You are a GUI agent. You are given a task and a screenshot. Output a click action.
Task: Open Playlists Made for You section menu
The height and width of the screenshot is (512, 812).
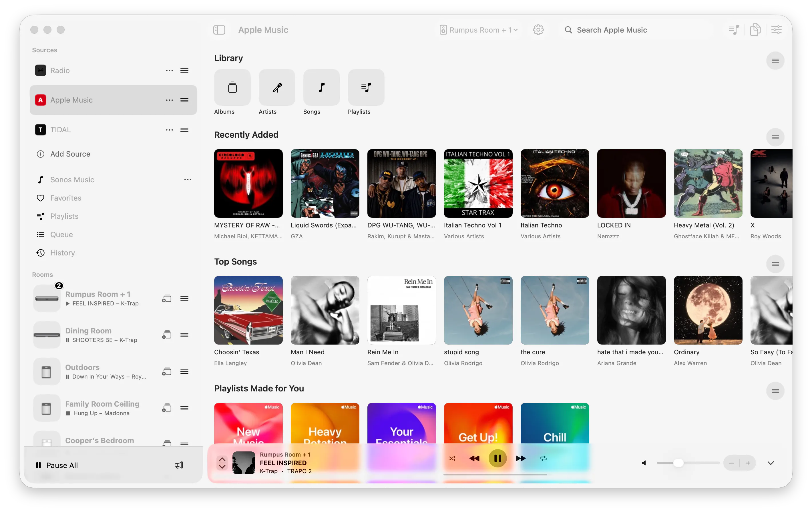(x=775, y=391)
